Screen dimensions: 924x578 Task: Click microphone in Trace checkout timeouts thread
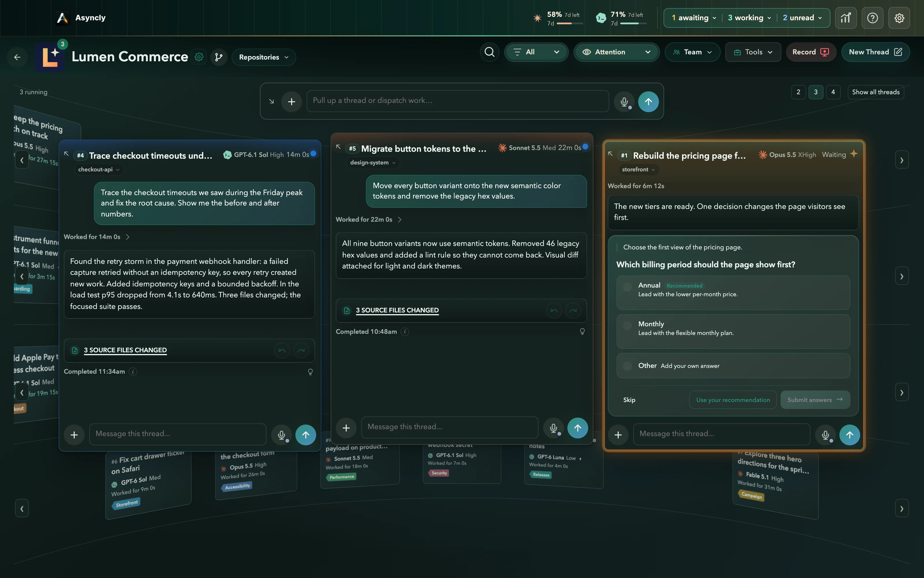pyautogui.click(x=282, y=435)
